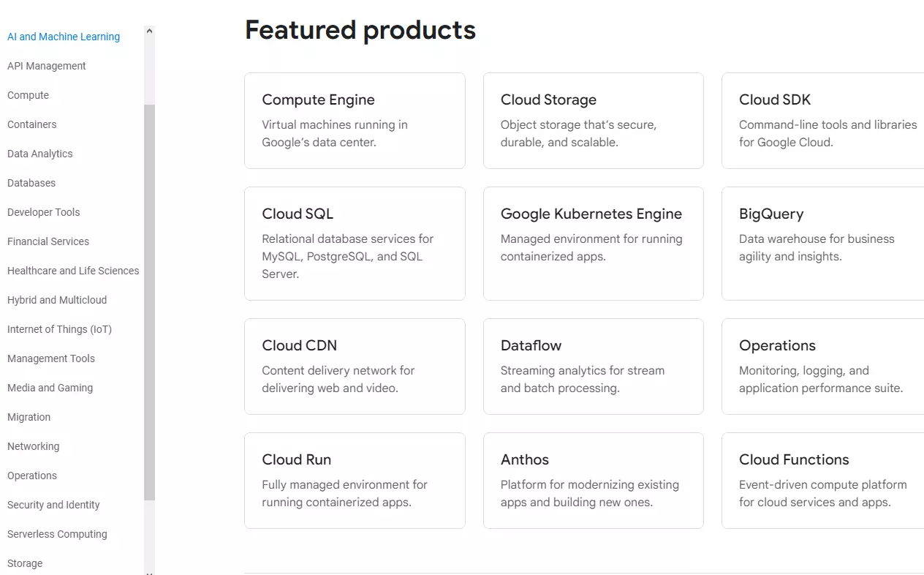Image resolution: width=924 pixels, height=575 pixels.
Task: Select Cloud Storage from featured products
Action: point(593,121)
